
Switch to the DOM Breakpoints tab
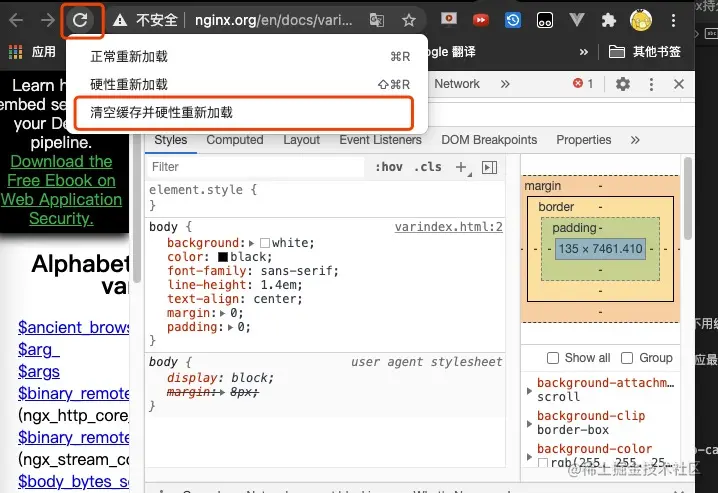(x=489, y=140)
